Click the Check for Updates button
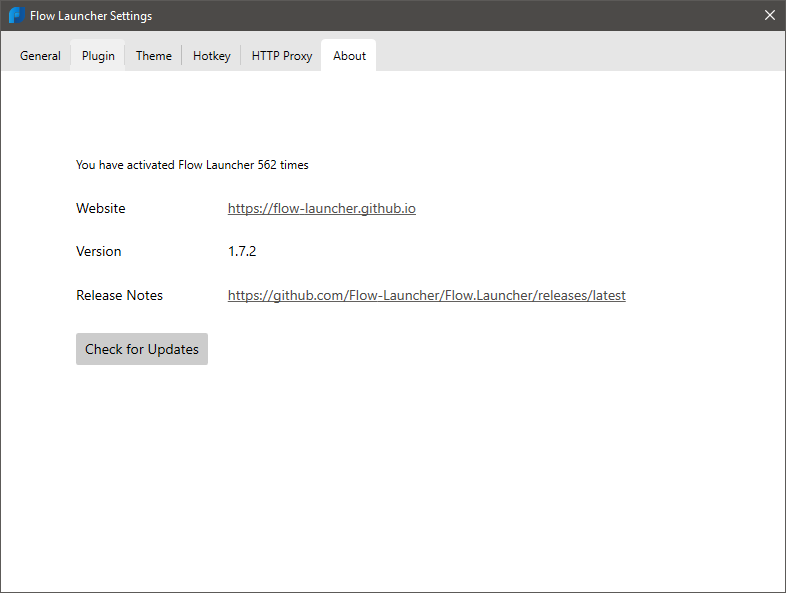The width and height of the screenshot is (786, 593). pyautogui.click(x=142, y=349)
